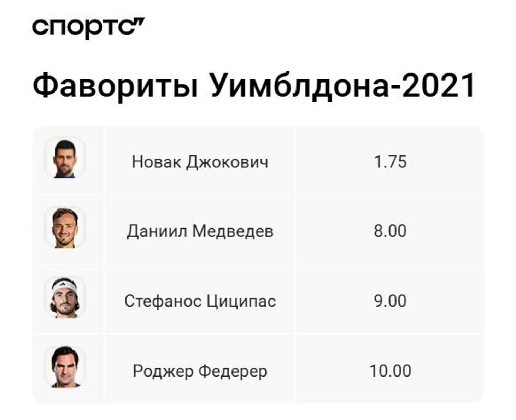Select the 9.00 odds value
This screenshot has height=420, width=516.
coord(390,301)
